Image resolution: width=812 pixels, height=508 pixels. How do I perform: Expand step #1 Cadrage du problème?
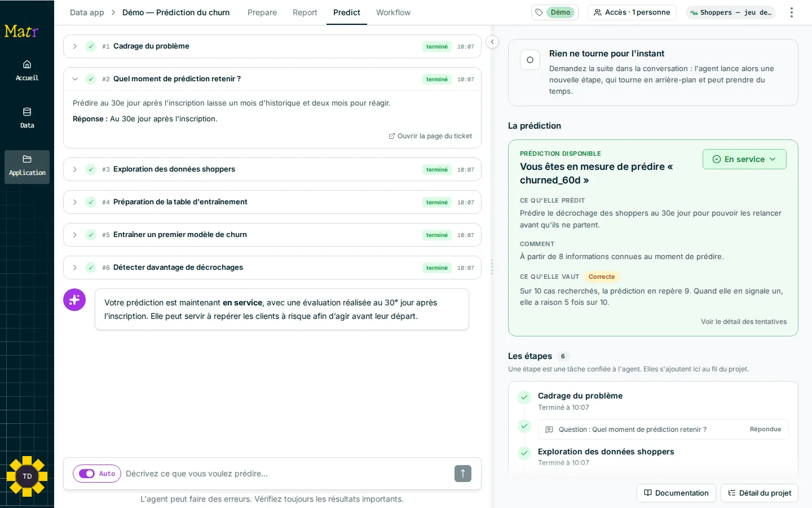click(x=75, y=46)
